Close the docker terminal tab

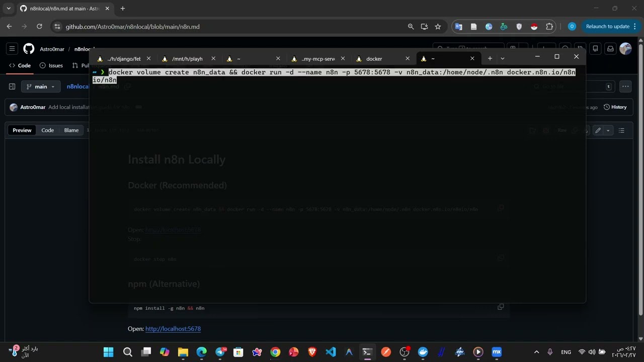(x=407, y=58)
